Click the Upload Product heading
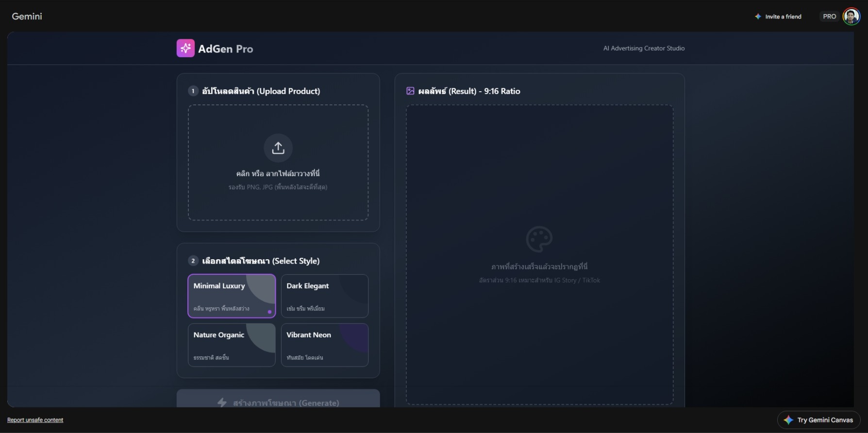The height and width of the screenshot is (433, 868). click(261, 91)
